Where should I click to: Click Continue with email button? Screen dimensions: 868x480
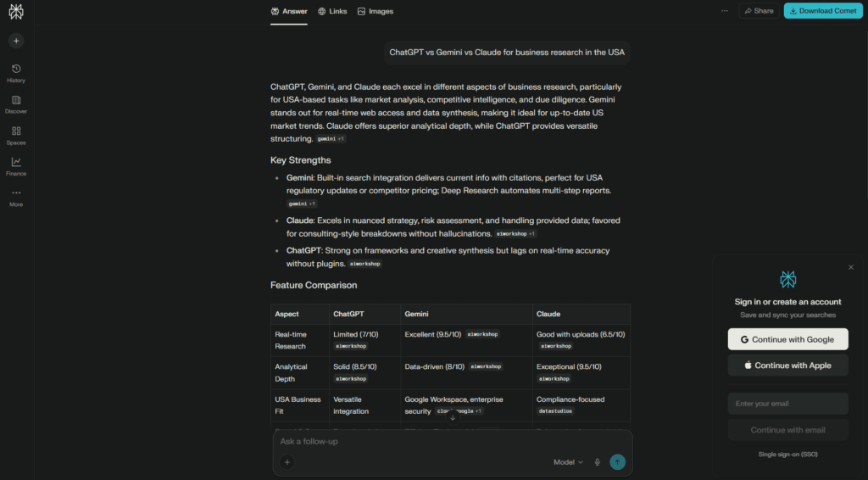coord(787,430)
